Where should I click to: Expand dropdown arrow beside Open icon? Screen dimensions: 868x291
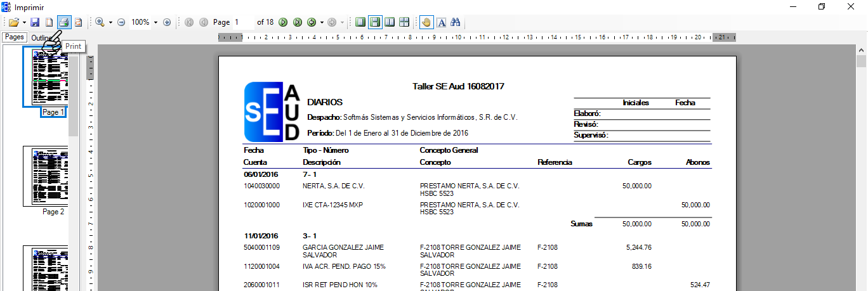24,22
